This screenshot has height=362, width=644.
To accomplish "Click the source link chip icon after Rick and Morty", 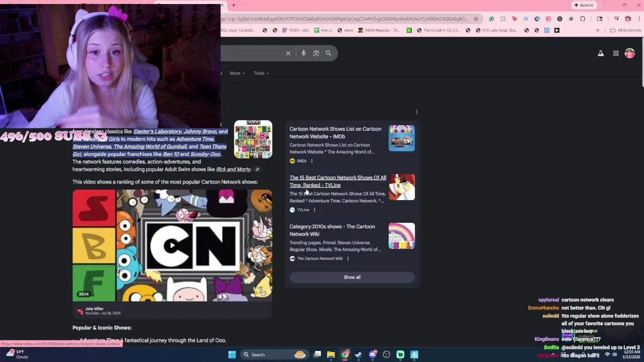I will (257, 169).
